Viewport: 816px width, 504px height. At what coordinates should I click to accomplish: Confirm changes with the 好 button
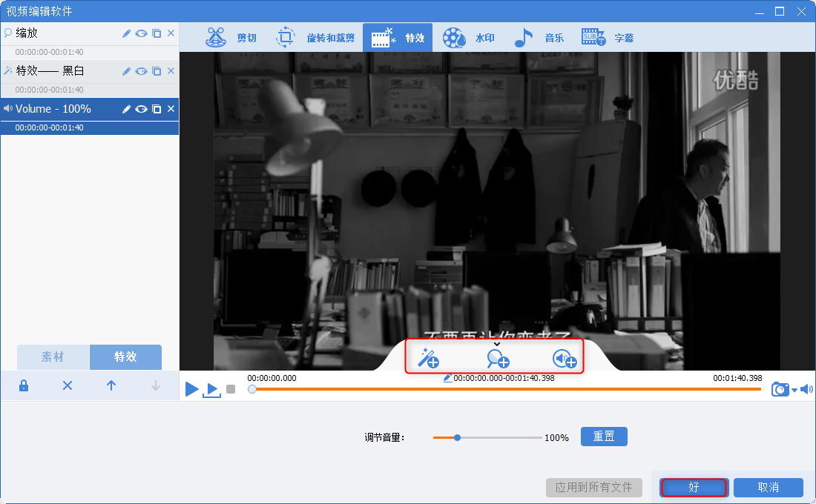[x=694, y=488]
